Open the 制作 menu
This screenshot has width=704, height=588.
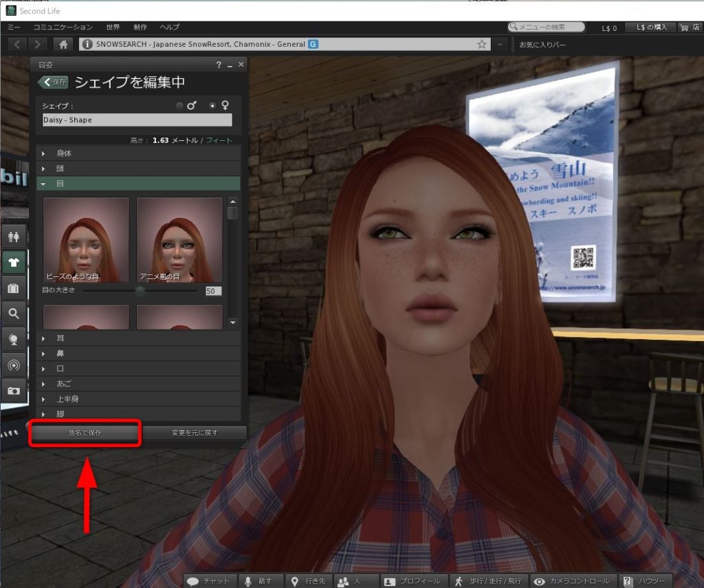point(140,28)
